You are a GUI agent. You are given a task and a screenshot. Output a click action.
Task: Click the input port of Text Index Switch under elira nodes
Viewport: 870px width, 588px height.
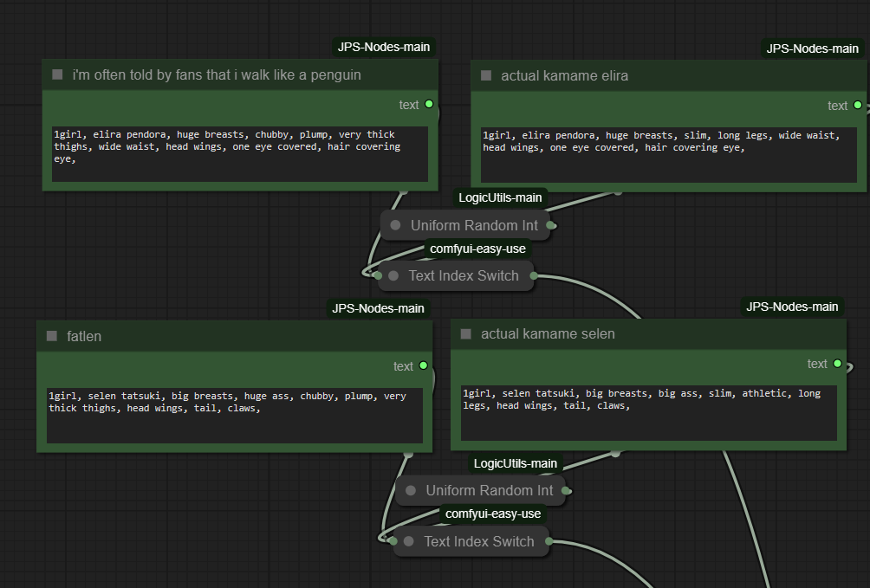click(378, 275)
